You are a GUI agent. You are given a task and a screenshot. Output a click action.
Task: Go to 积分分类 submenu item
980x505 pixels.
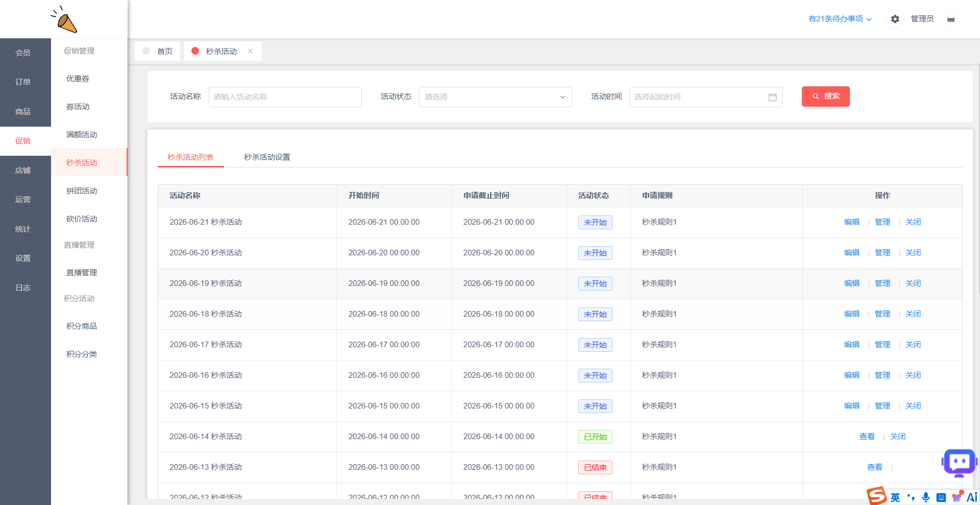(89, 354)
